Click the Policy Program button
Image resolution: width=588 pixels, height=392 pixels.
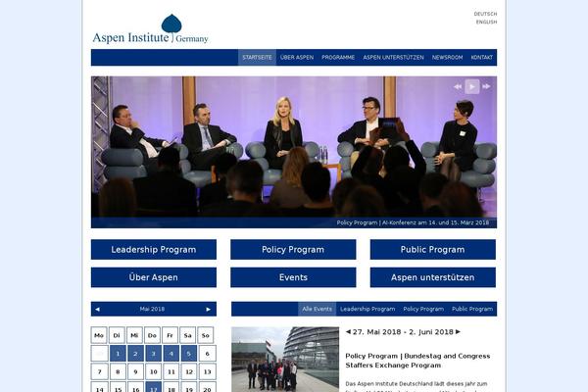click(293, 250)
